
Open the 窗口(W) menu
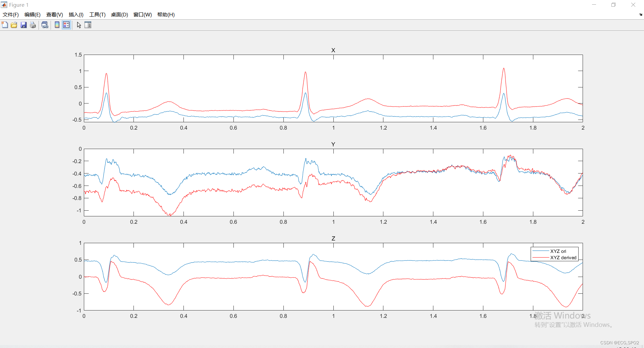pos(143,14)
